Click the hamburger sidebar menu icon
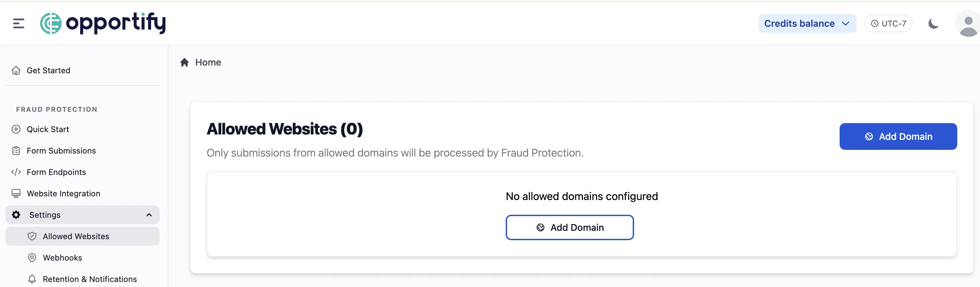The height and width of the screenshot is (287, 980). coord(18,24)
